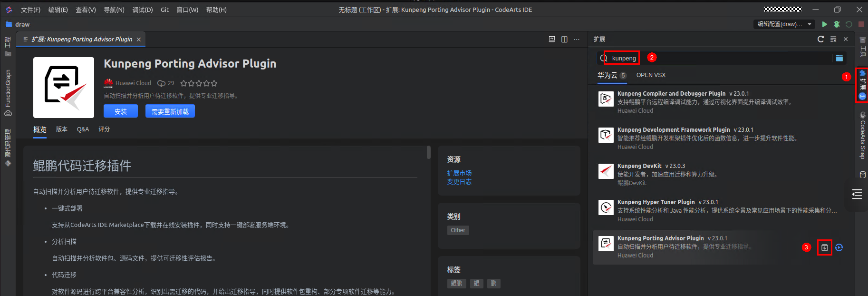The image size is (868, 296).
Task: Click the install icon on Porting Advisor row
Action: [825, 247]
